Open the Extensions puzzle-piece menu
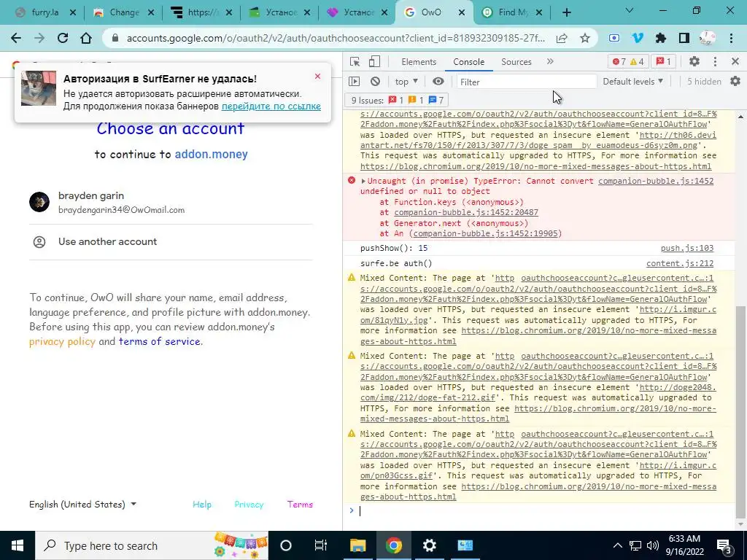 click(661, 38)
